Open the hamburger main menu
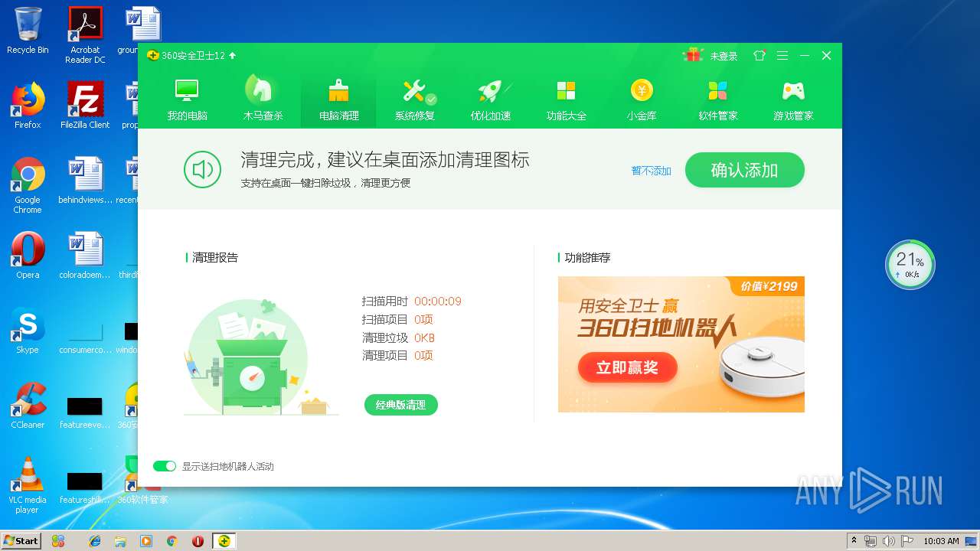 point(782,56)
